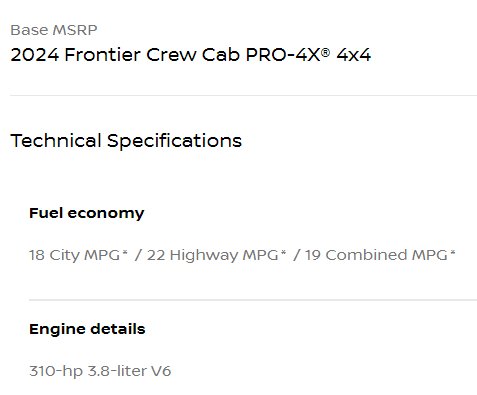The height and width of the screenshot is (395, 477).
Task: Click the 4x4 text in the title
Action: [354, 55]
